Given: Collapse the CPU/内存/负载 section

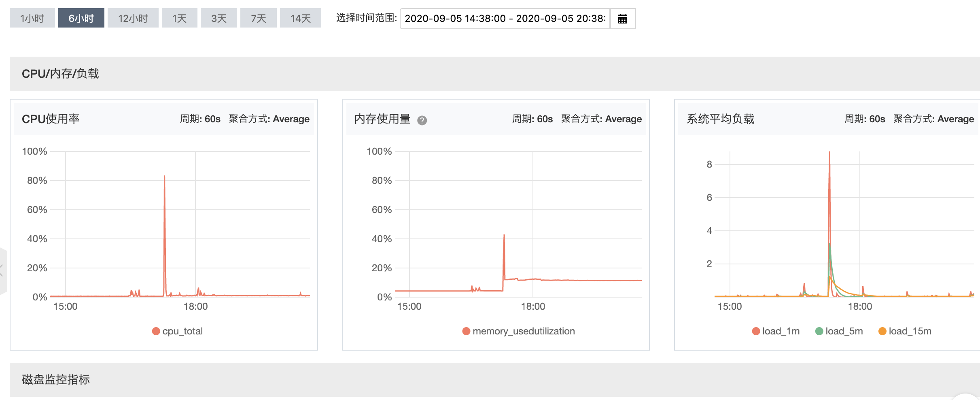Looking at the screenshot, I should tap(60, 74).
